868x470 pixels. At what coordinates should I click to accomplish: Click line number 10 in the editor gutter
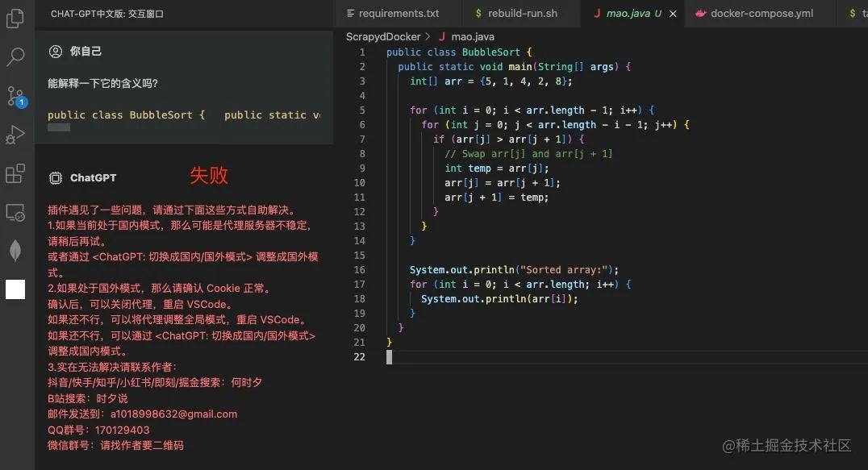click(x=358, y=182)
